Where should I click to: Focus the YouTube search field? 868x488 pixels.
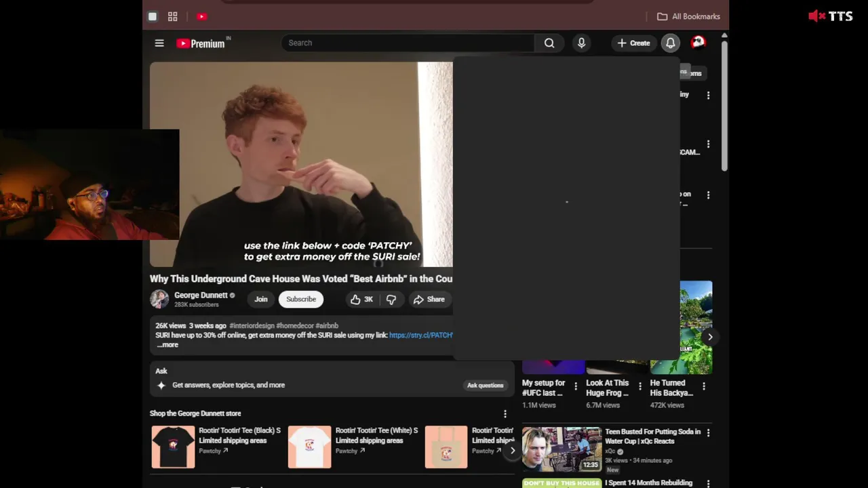pos(408,43)
